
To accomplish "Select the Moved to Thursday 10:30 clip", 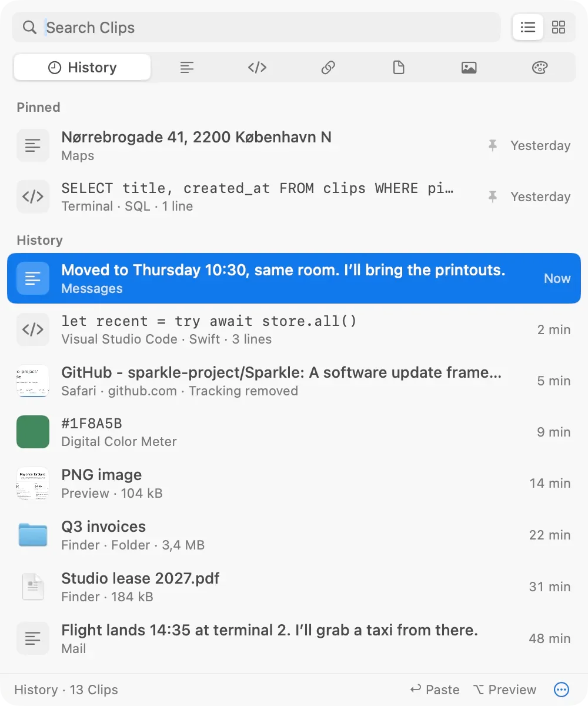I will (x=294, y=278).
